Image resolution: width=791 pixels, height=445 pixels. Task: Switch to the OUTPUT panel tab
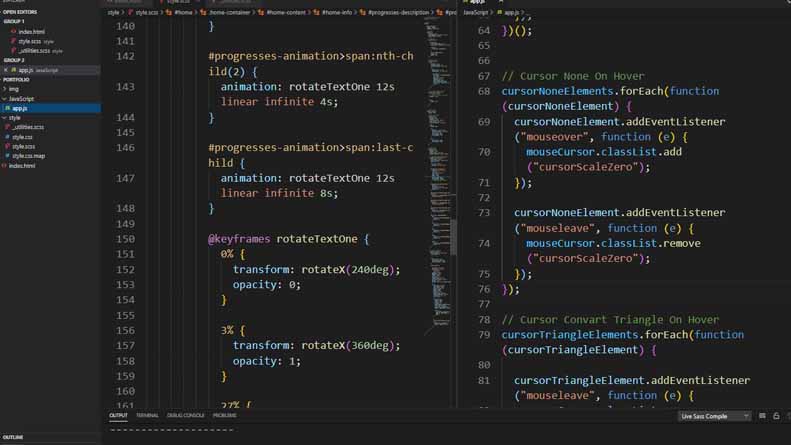(119, 416)
